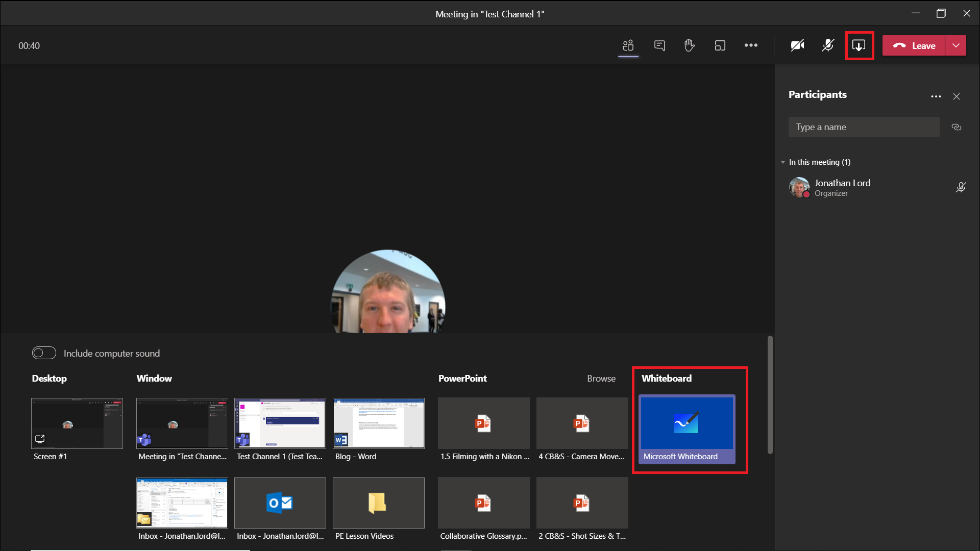
Task: Raise your hand in the meeting
Action: tap(690, 45)
